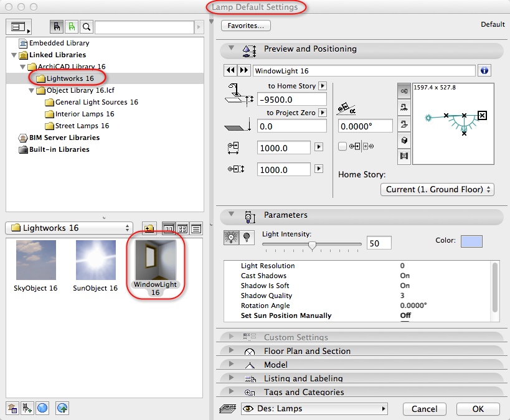The width and height of the screenshot is (510, 420).
Task: Click the Light Intensity slider handle
Action: [312, 245]
